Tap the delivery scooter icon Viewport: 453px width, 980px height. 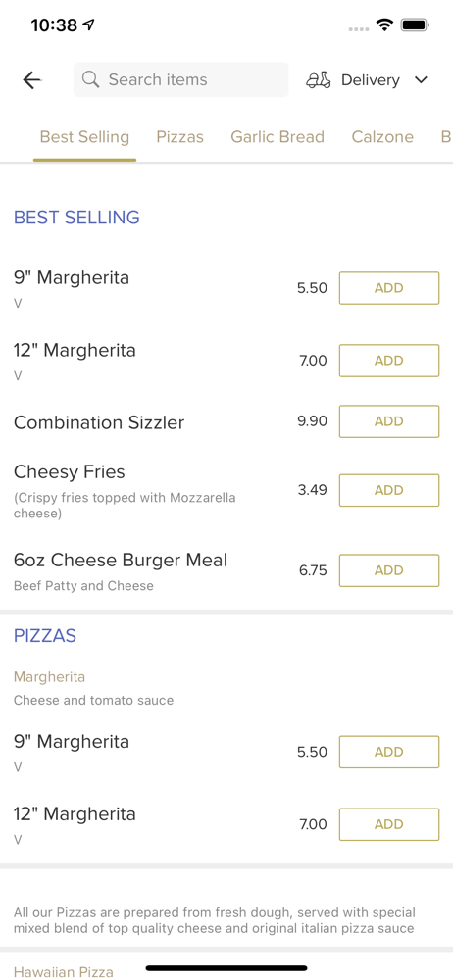(x=319, y=80)
